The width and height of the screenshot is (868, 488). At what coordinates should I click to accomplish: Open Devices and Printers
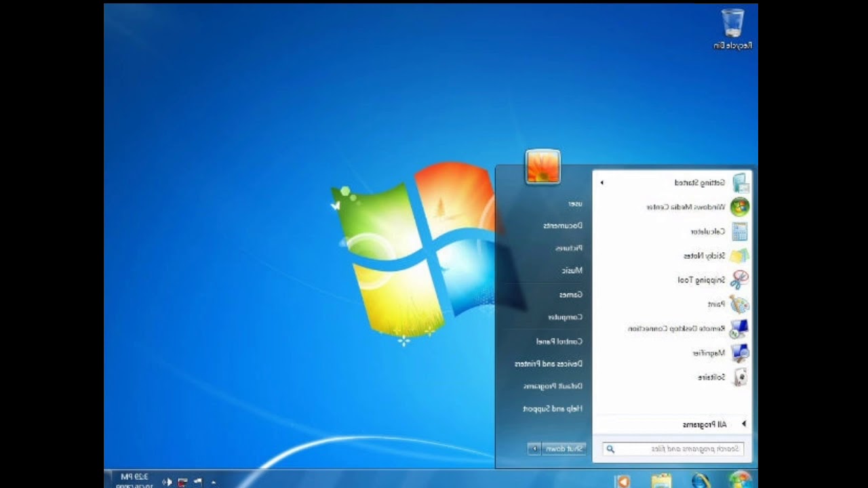549,364
